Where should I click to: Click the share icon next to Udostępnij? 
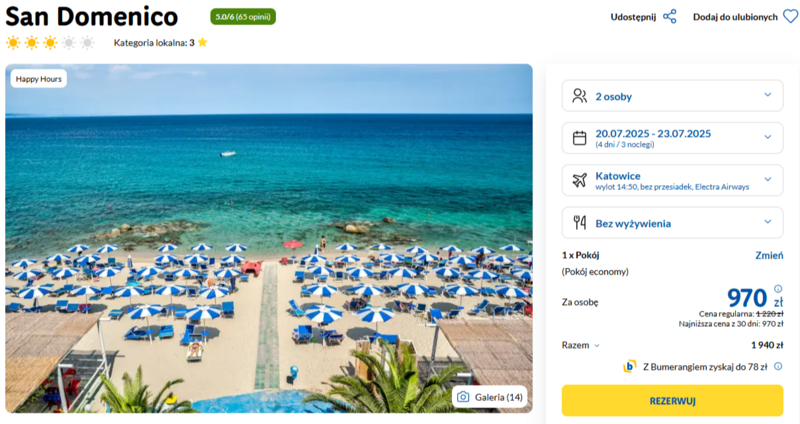coord(669,17)
